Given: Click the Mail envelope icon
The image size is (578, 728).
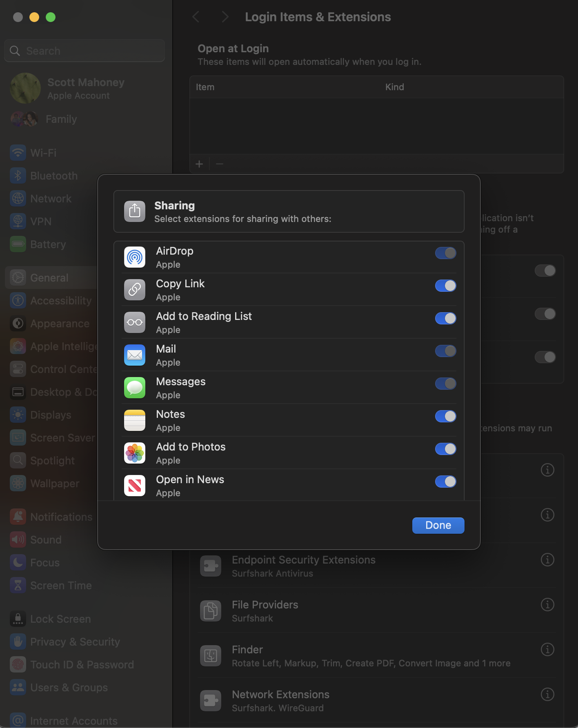Looking at the screenshot, I should click(x=135, y=355).
